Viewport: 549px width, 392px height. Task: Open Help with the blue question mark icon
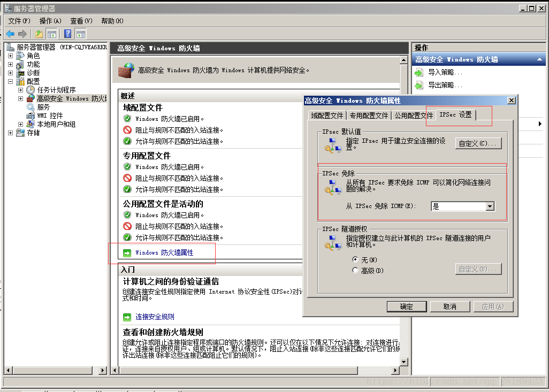[68, 34]
